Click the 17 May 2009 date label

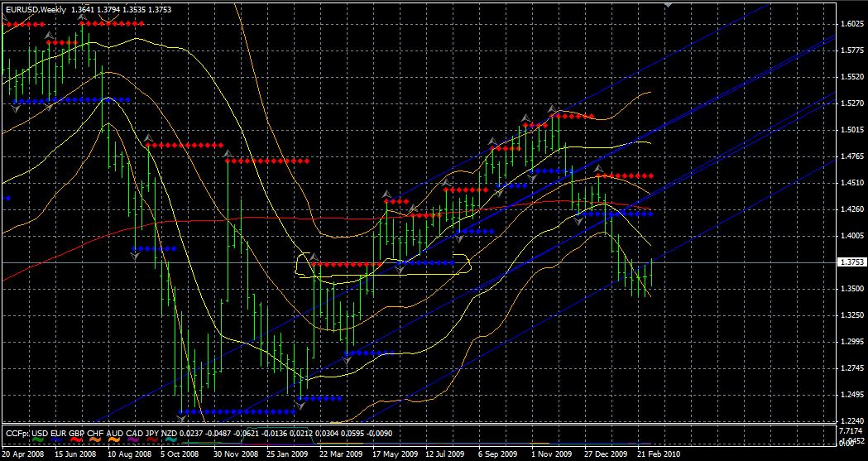(396, 454)
